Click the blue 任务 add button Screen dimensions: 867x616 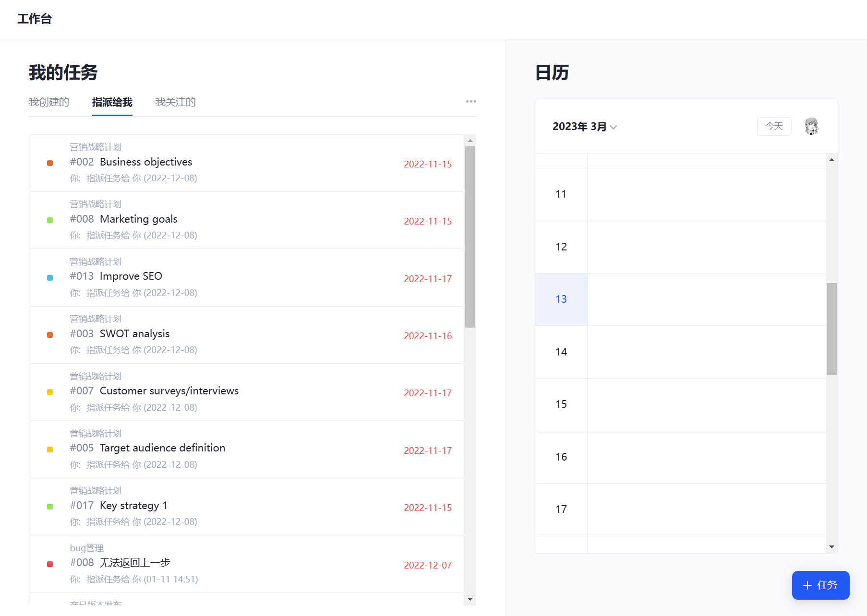(820, 585)
